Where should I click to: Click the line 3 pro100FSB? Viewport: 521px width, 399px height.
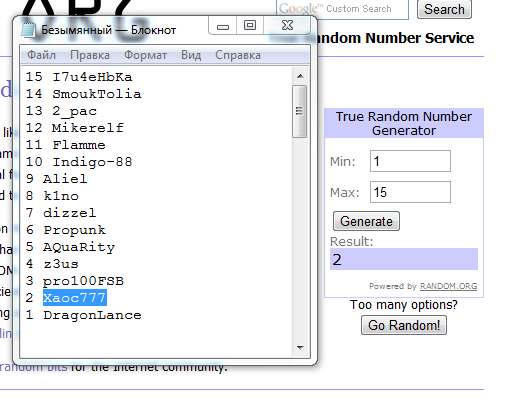point(75,281)
